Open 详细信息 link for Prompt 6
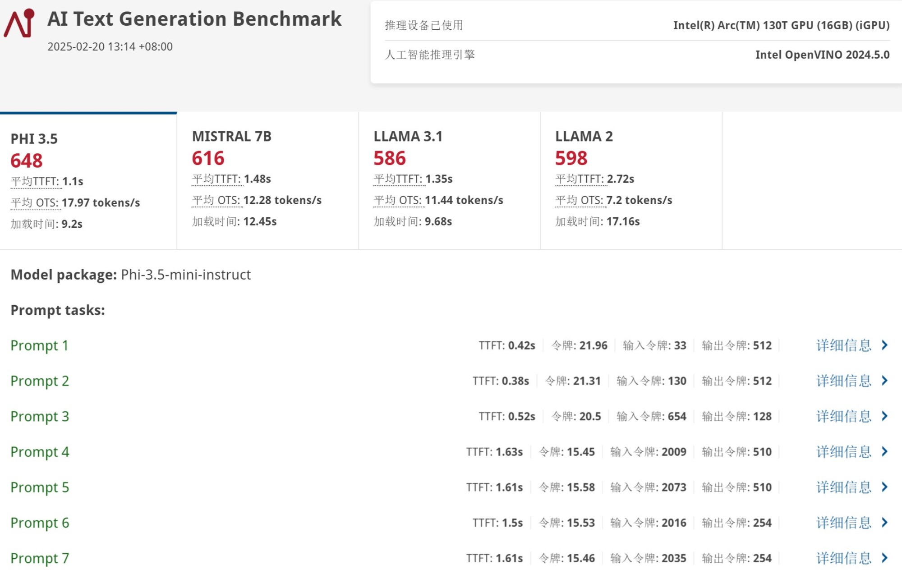The image size is (902, 588). coord(843,523)
